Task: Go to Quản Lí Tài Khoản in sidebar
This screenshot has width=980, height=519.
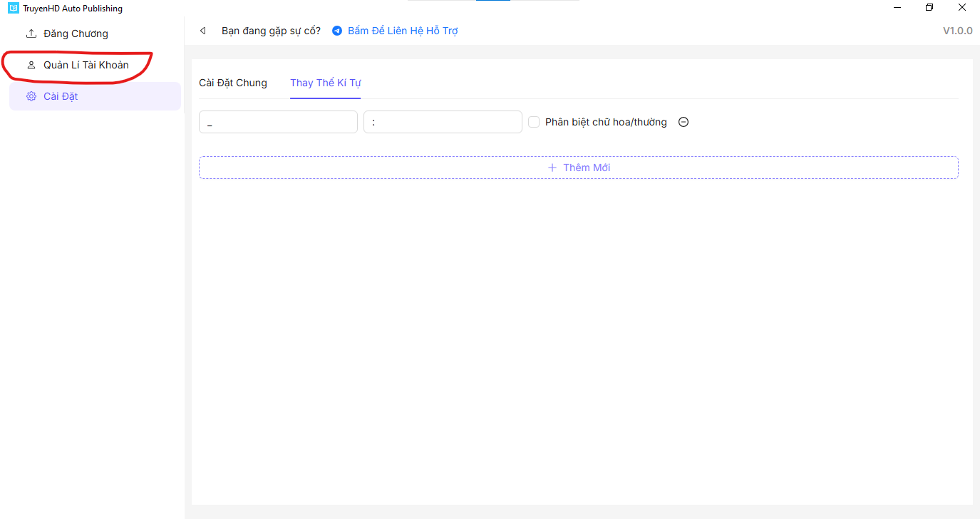Action: tap(86, 65)
